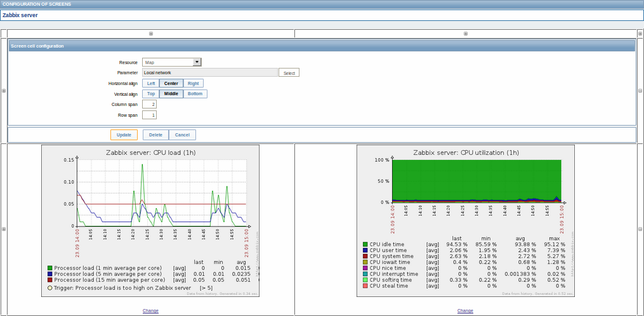644x316 pixels.
Task: Click 'Trigger: Processor load is too high' legend text
Action: click(x=122, y=287)
